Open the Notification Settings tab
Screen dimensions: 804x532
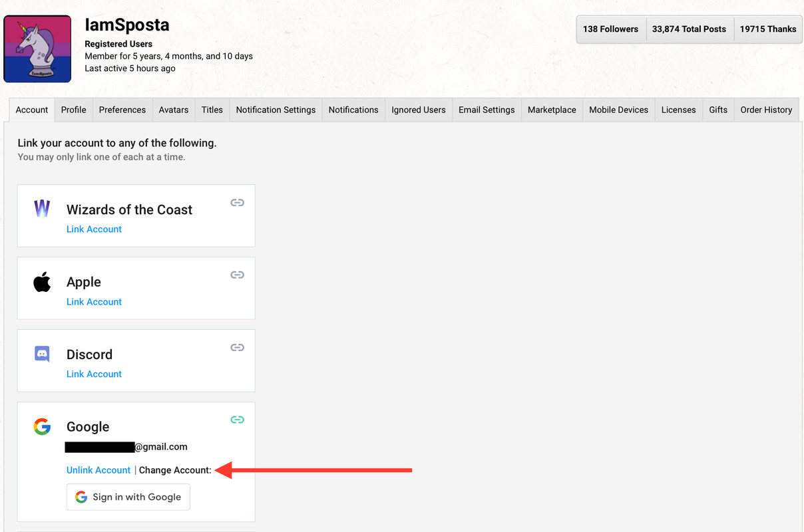point(276,110)
